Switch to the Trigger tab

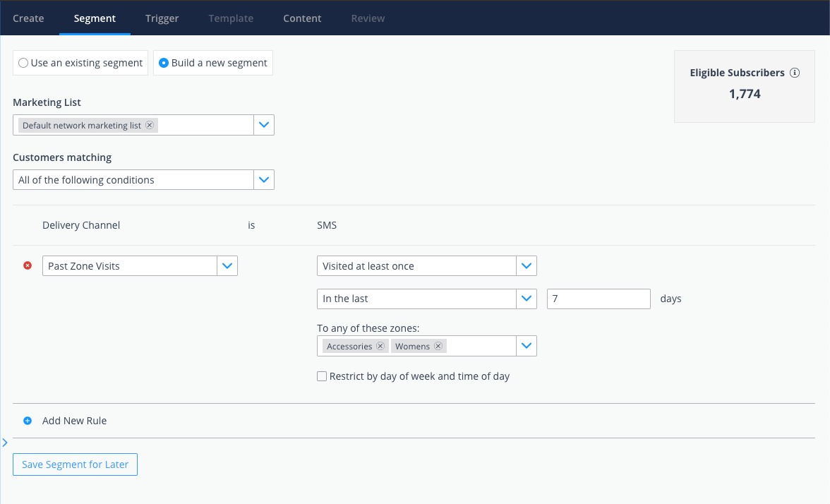pos(162,18)
